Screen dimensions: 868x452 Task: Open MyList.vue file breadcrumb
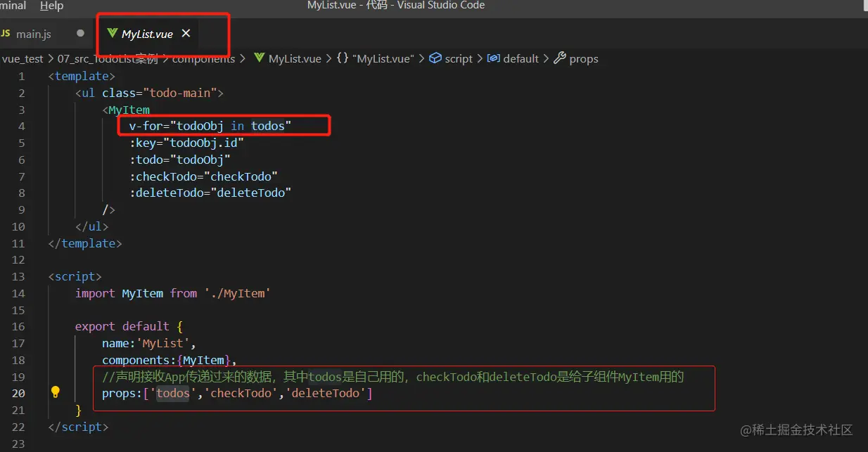point(295,59)
